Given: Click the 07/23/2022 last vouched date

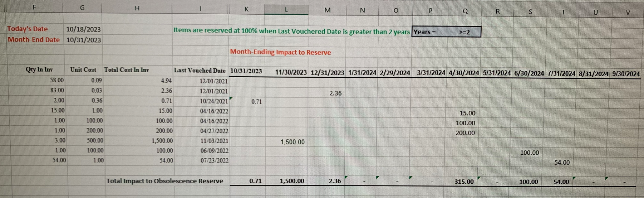Looking at the screenshot, I should (215, 160).
